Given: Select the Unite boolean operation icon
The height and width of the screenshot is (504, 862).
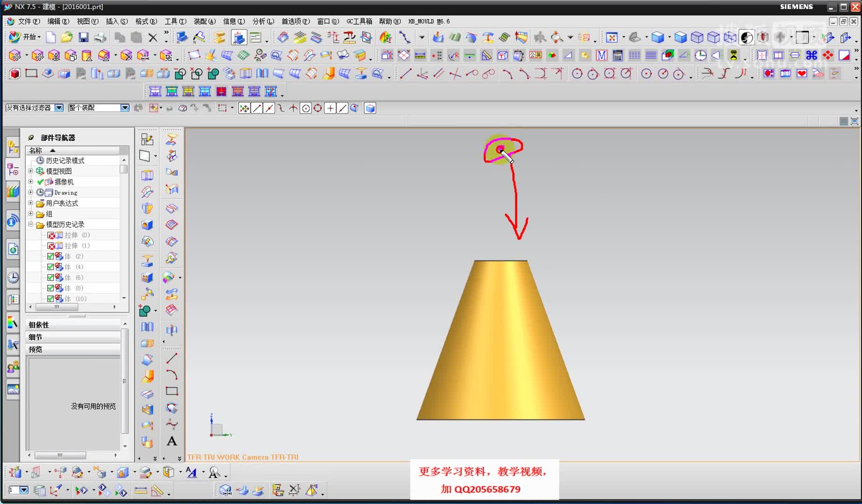Looking at the screenshot, I should [213, 73].
